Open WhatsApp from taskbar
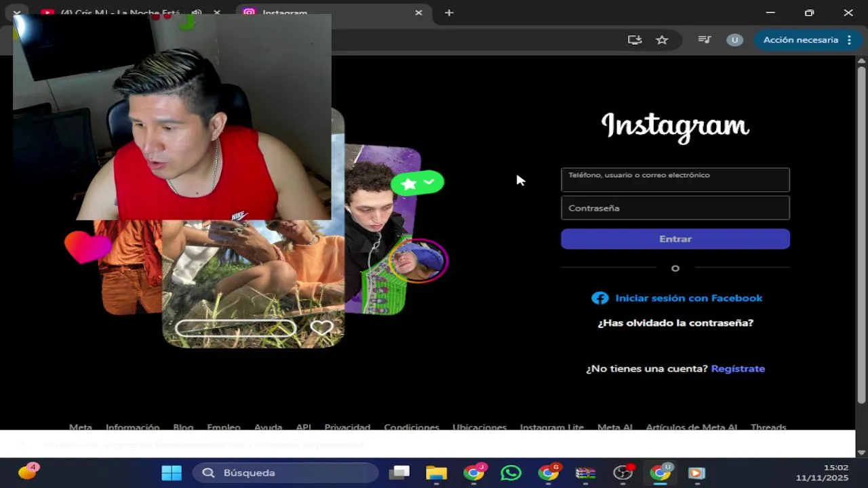 [x=511, y=472]
